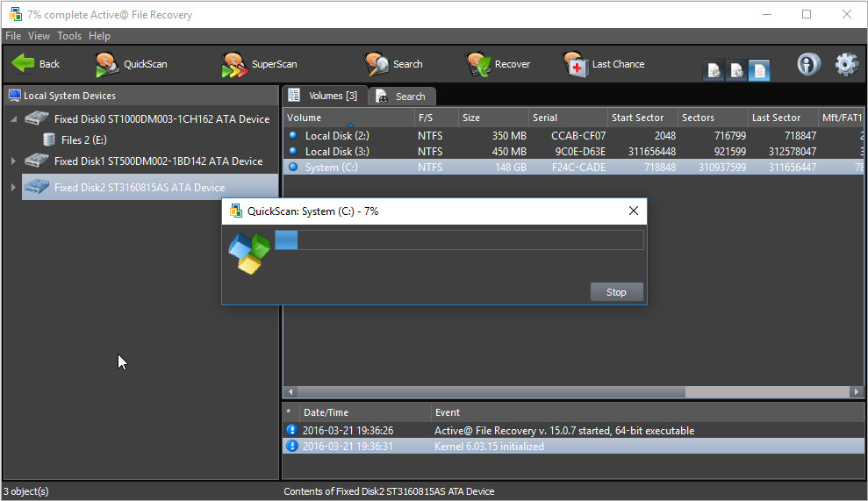The height and width of the screenshot is (501, 868).
Task: Sort by the Serial column header
Action: tap(568, 118)
